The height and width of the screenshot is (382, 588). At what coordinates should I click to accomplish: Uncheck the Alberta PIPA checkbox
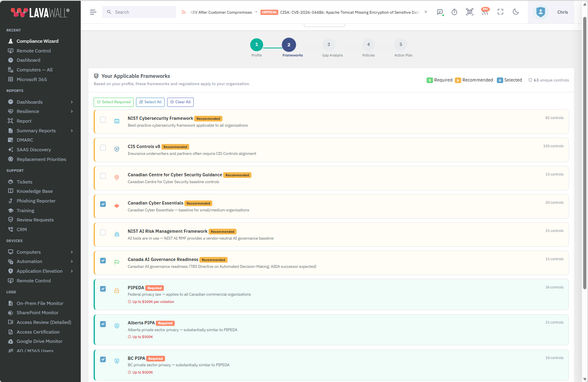click(103, 324)
